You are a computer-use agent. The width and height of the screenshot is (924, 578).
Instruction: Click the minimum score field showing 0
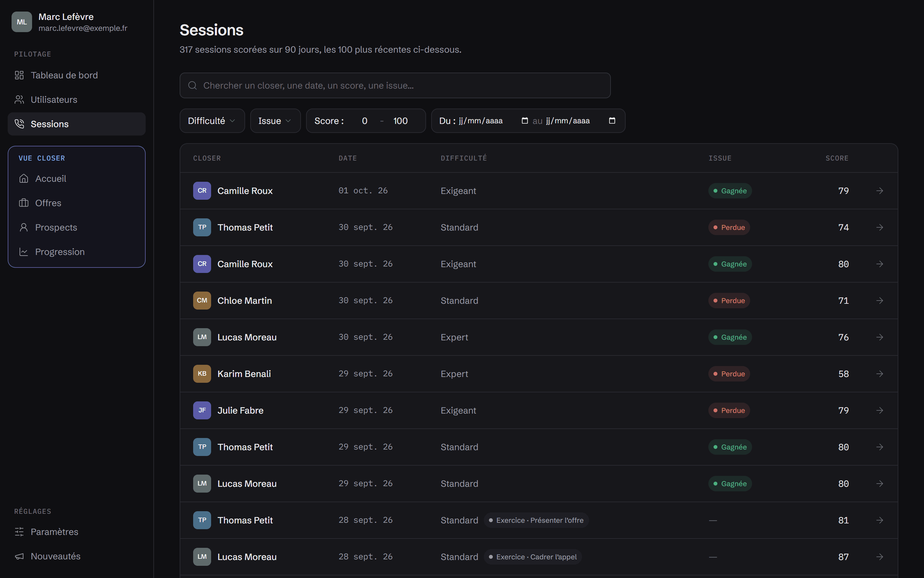[x=365, y=121]
